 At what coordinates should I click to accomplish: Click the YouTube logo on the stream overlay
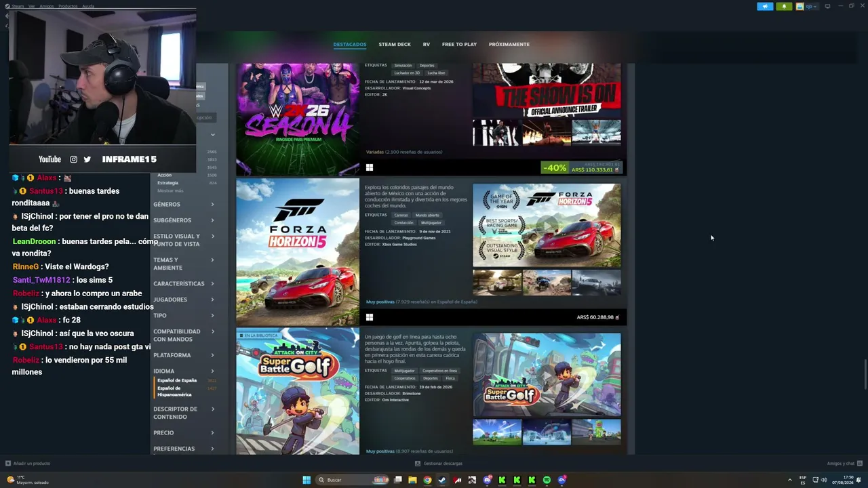point(50,159)
